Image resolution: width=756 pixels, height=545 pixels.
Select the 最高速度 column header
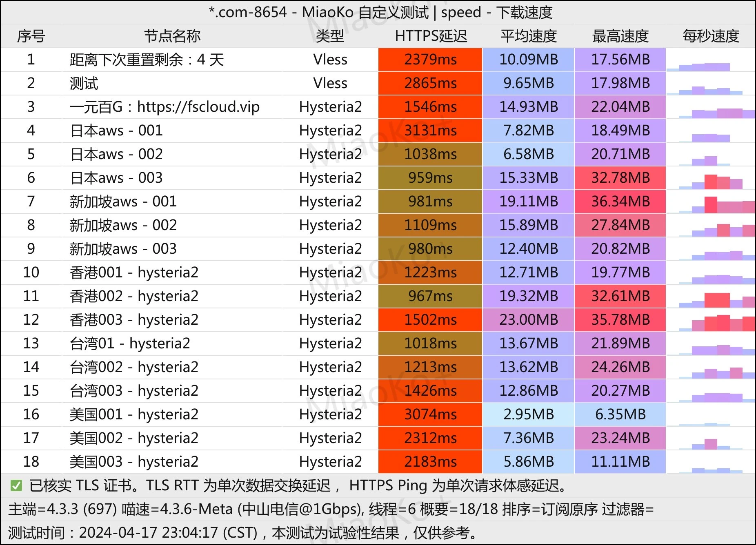[x=620, y=36]
